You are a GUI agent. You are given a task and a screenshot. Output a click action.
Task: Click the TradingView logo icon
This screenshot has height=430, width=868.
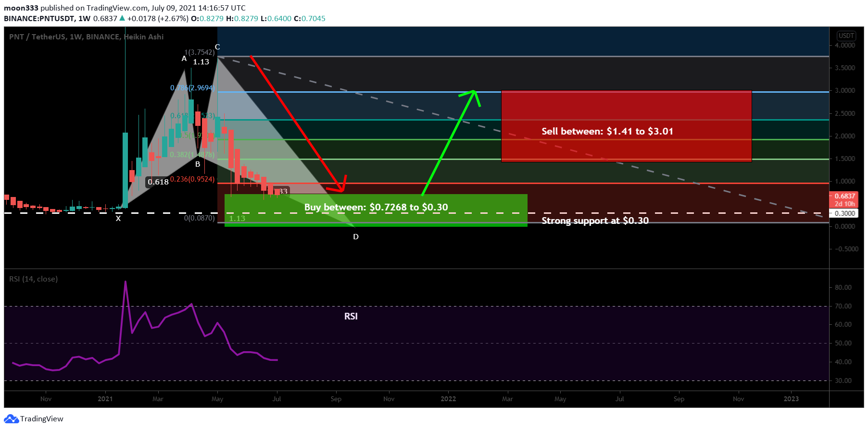tap(11, 419)
